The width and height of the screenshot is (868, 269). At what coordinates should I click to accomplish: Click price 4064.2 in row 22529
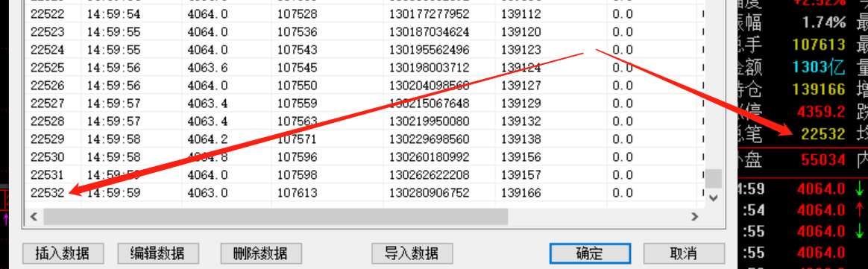207,139
